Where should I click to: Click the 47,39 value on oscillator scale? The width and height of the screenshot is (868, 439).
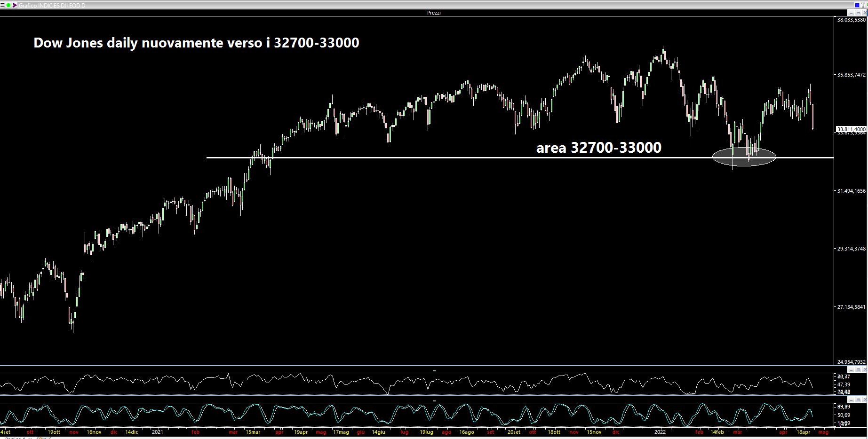click(844, 384)
